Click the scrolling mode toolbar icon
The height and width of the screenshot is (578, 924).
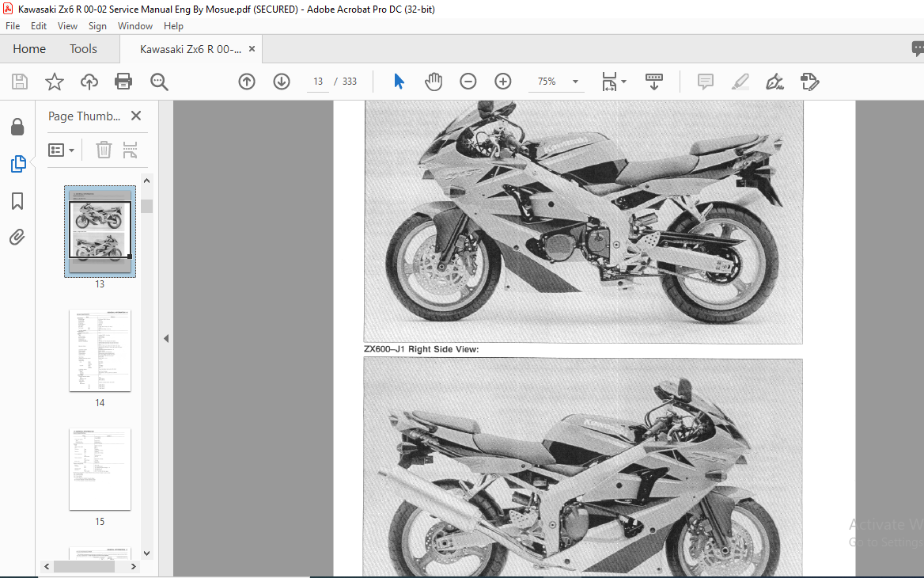(x=654, y=82)
